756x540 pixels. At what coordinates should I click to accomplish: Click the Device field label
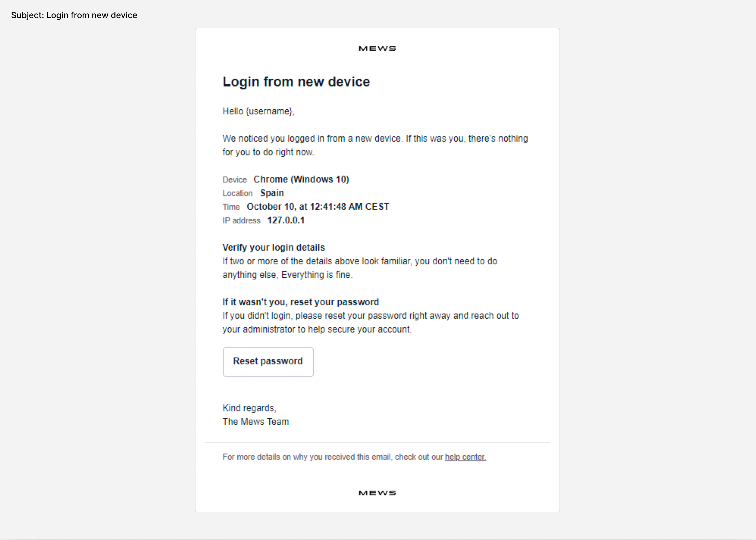234,180
